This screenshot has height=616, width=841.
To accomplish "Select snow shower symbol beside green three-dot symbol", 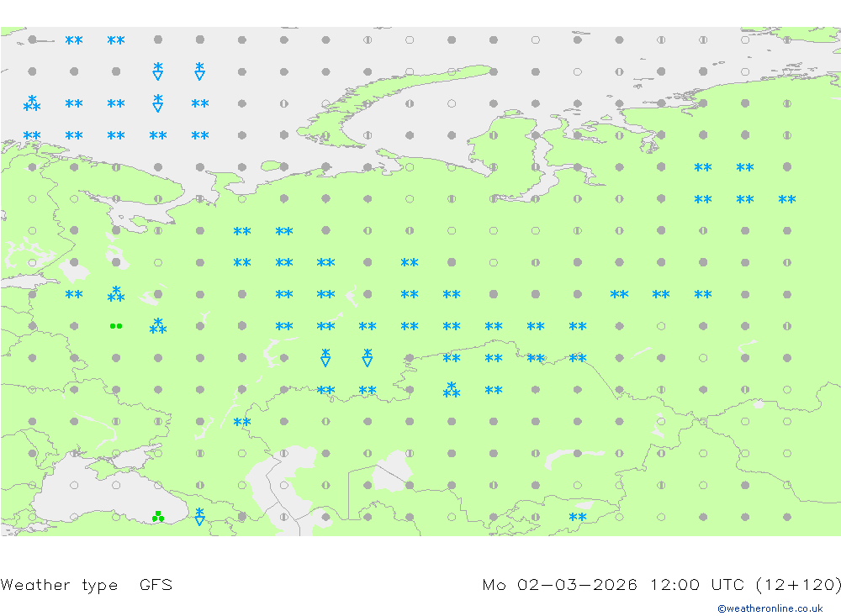I will (199, 517).
